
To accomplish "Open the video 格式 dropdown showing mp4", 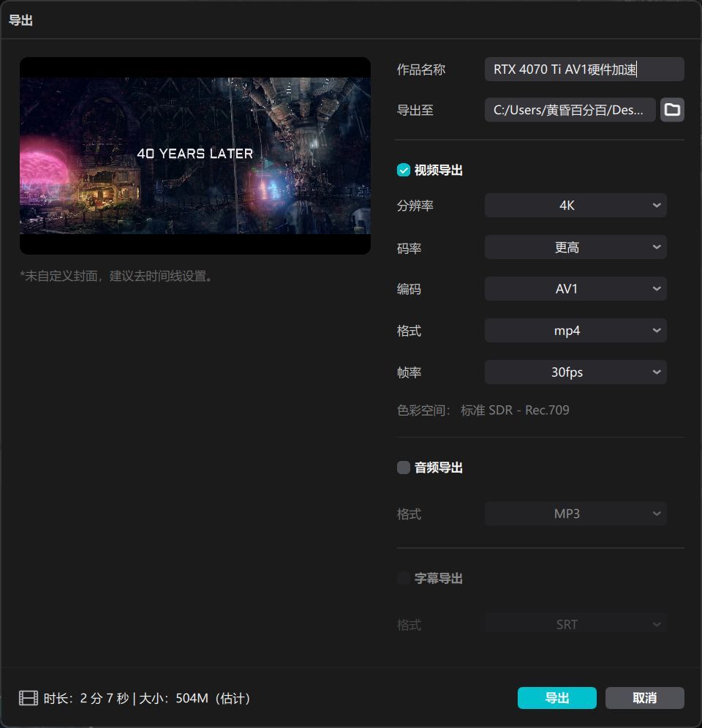I will pos(575,331).
